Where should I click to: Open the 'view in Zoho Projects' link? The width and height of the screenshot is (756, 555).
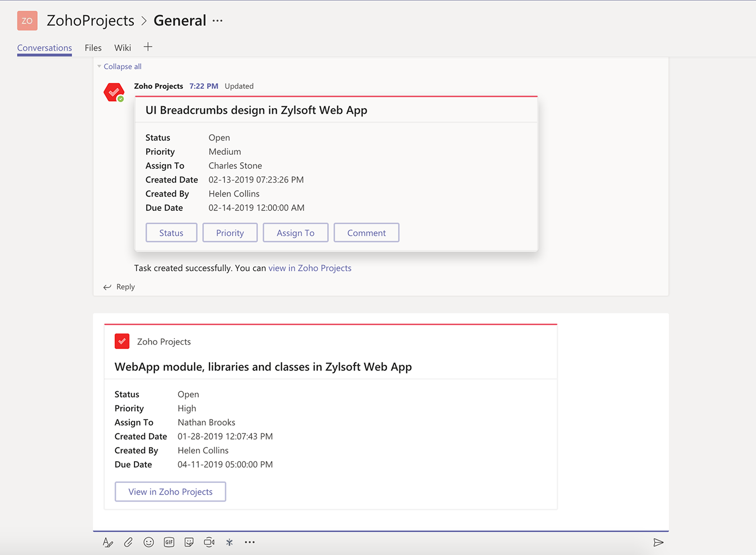click(x=310, y=268)
